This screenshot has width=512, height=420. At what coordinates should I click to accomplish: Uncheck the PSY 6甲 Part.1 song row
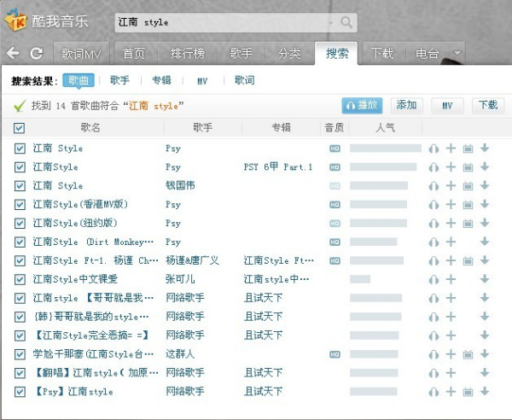(20, 167)
